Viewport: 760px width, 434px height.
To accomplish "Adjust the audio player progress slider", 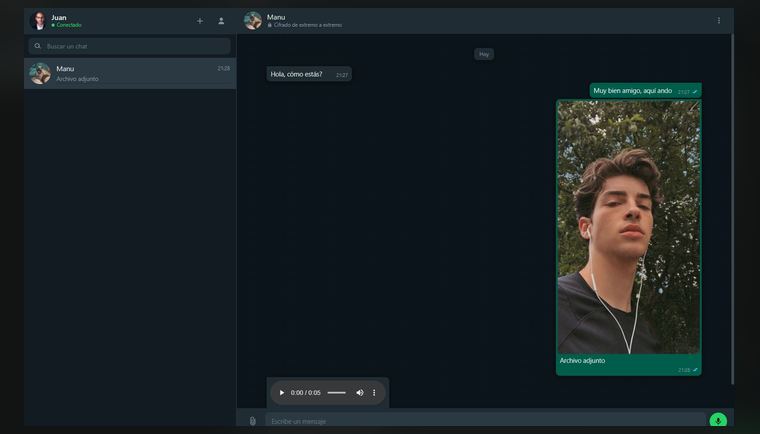I will point(336,393).
